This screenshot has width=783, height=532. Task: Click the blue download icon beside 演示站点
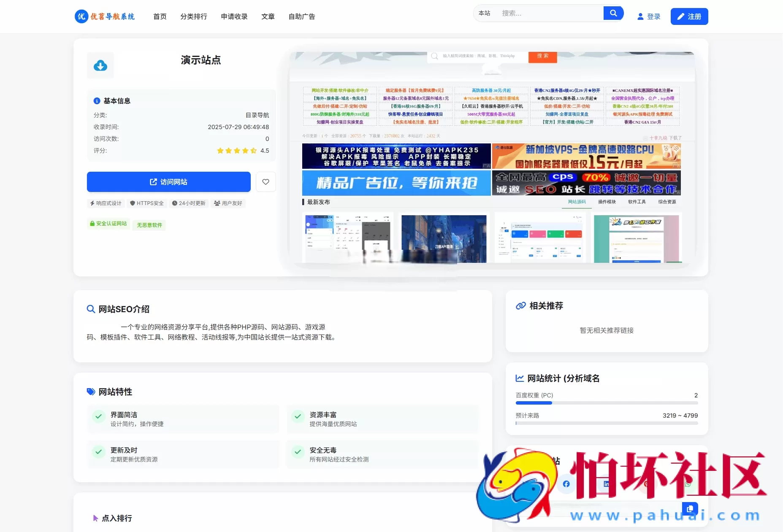(100, 65)
